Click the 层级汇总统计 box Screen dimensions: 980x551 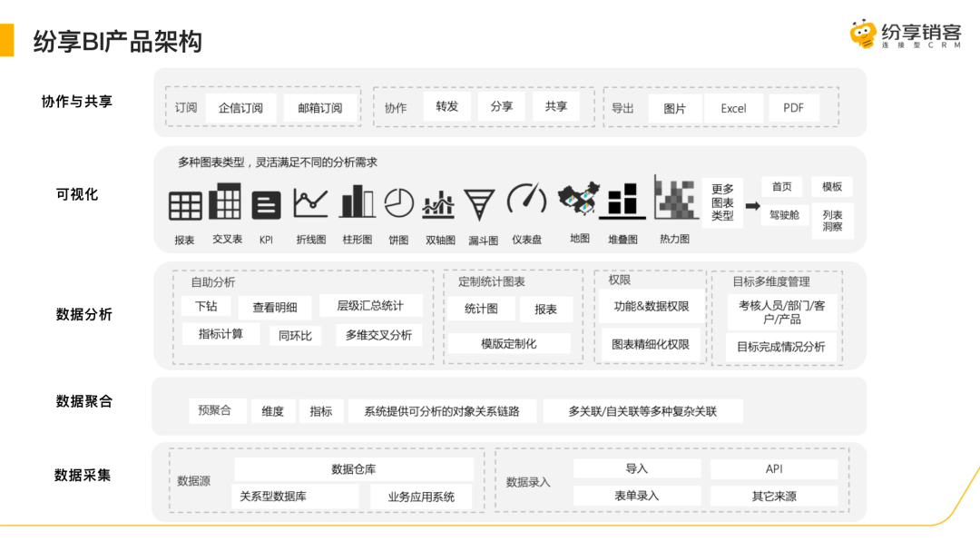tap(370, 305)
